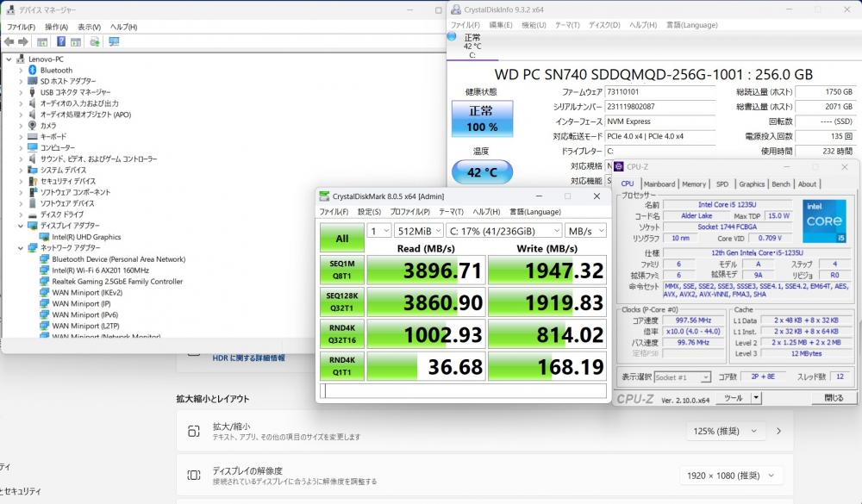Viewport: 862px width, 504px height.
Task: Collapse the ネットワーク アダプター node
Action: coord(21,248)
